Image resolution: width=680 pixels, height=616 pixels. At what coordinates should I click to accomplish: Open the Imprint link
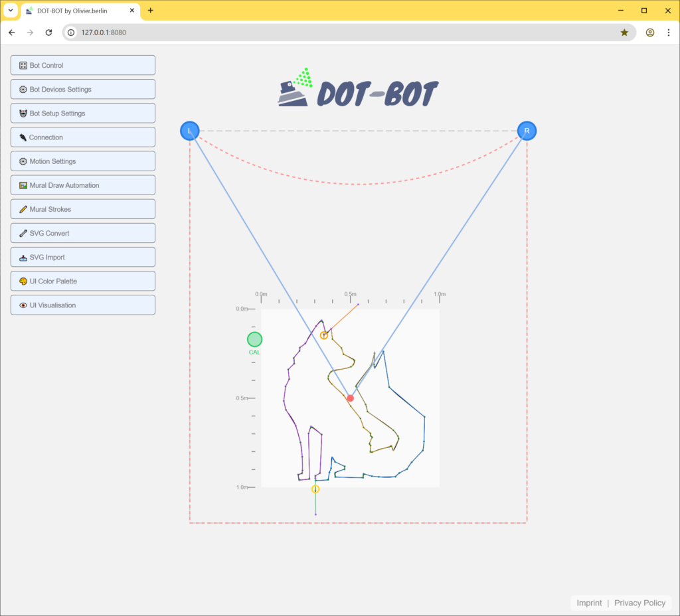pos(589,603)
